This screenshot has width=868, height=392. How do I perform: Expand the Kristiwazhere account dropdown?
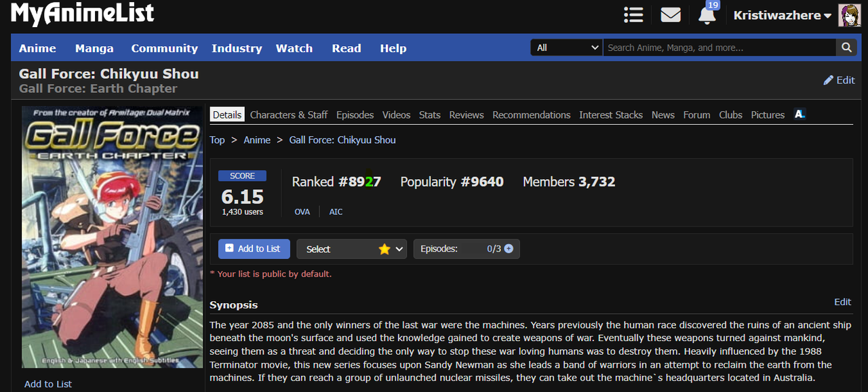coord(783,16)
